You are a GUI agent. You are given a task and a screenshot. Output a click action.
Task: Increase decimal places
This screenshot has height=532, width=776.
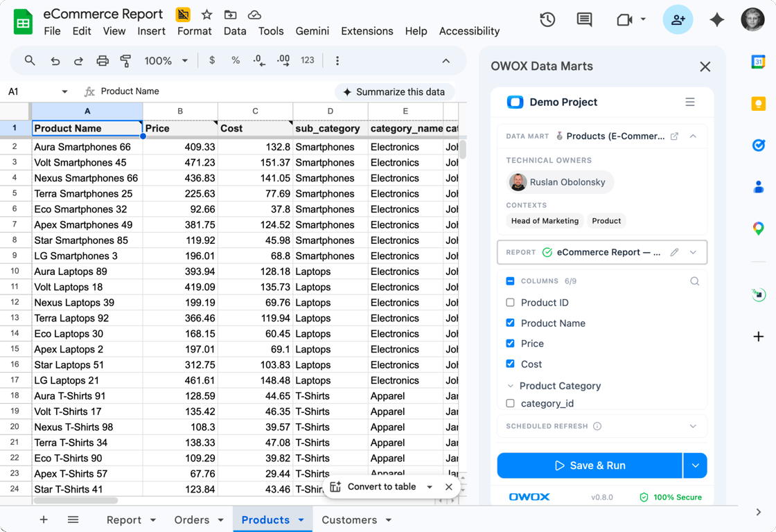coord(283,60)
